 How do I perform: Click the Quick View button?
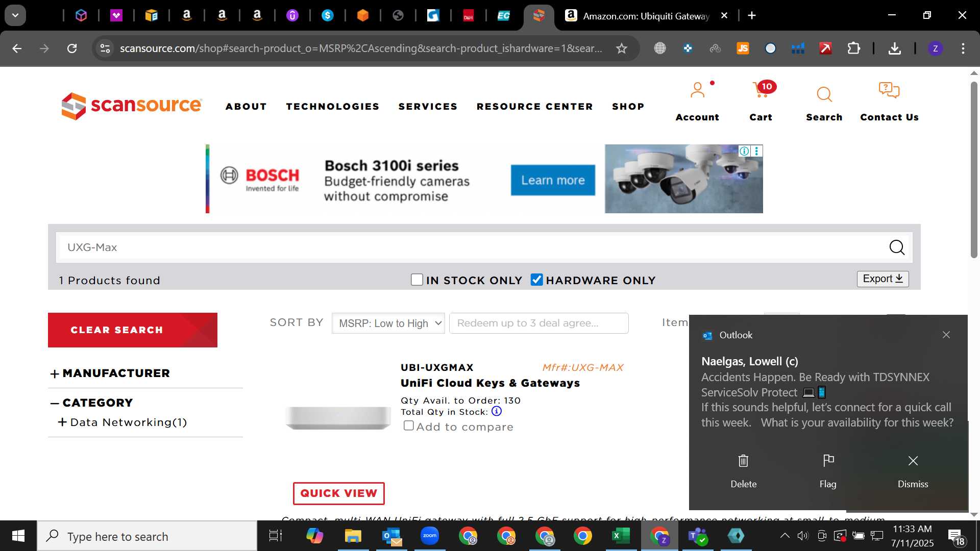(338, 493)
